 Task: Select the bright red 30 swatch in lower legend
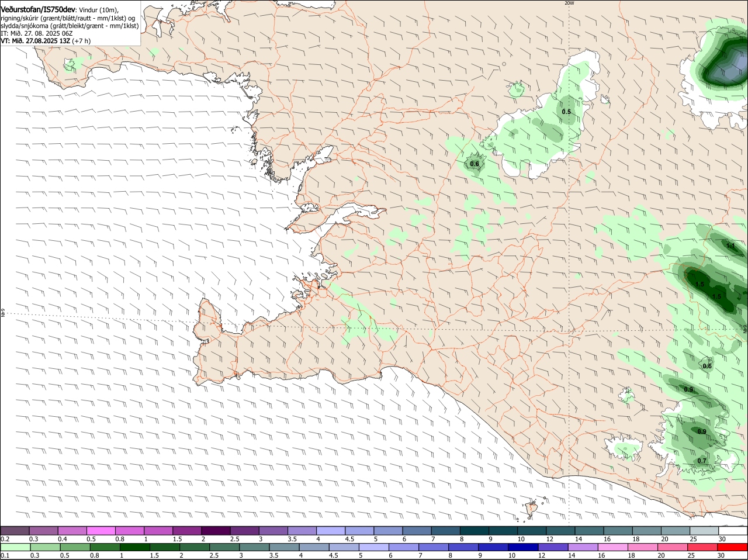pyautogui.click(x=733, y=547)
